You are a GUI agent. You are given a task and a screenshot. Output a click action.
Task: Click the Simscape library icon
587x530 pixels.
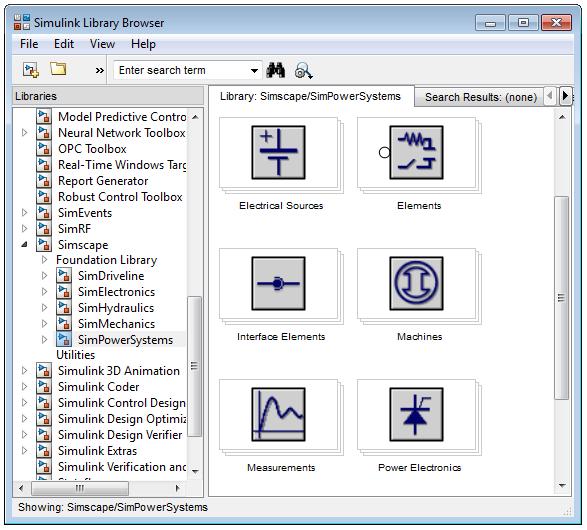44,244
